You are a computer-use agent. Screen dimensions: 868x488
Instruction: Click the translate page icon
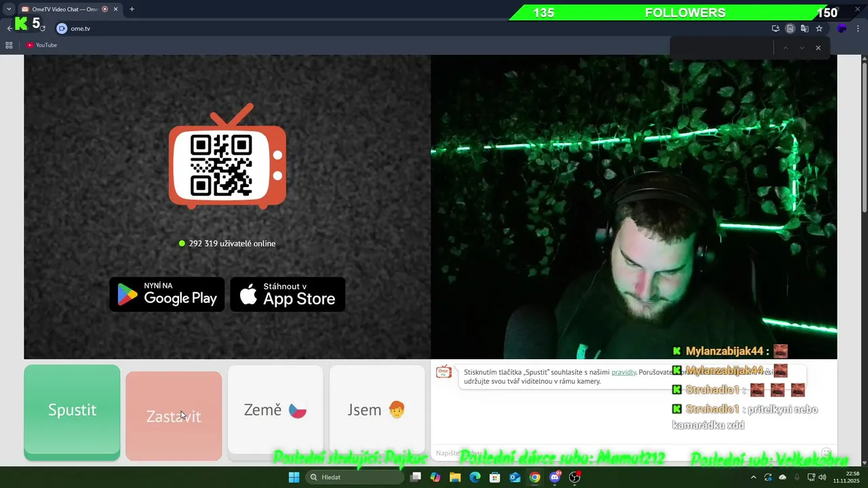click(804, 28)
